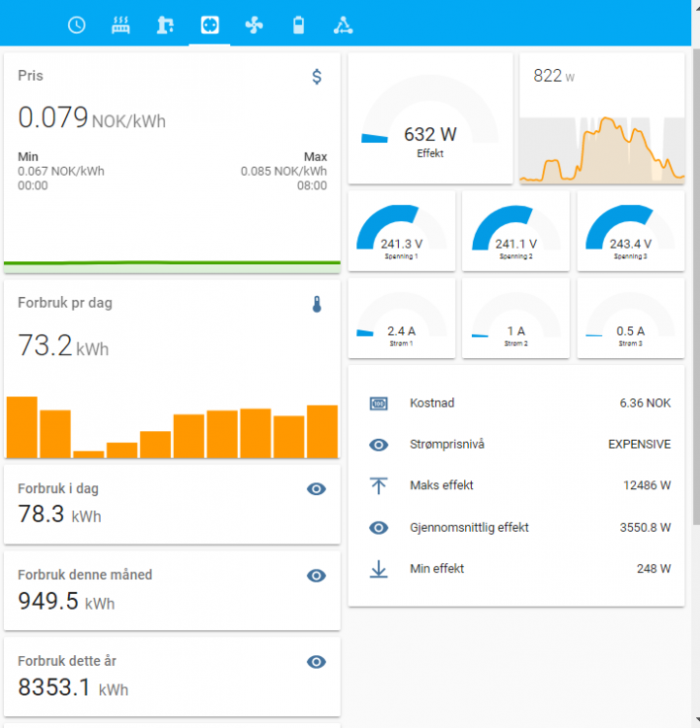Click the Maks effekt up-arrow icon
The height and width of the screenshot is (728, 700).
click(379, 485)
